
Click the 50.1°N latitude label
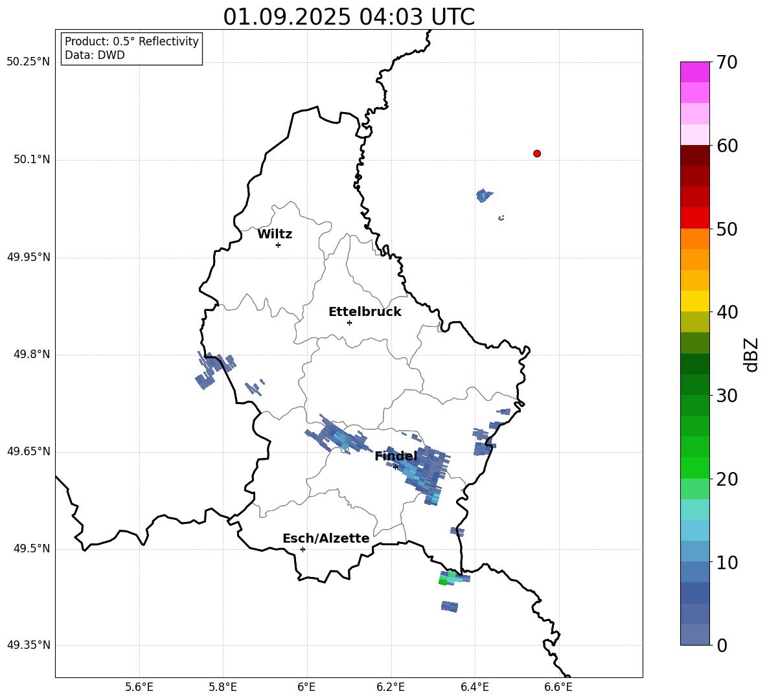click(x=32, y=159)
